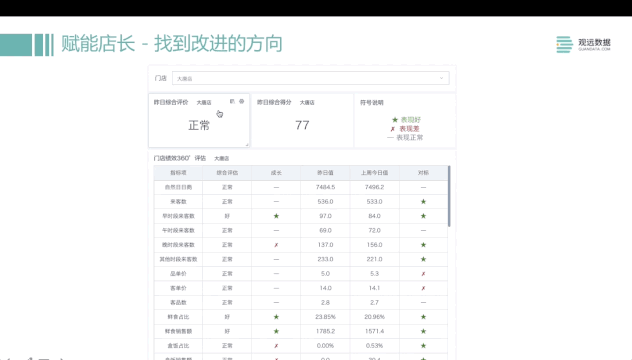This screenshot has height=360, width=632.
Task: Click the red 成长 cross in 晚时段来客数 row
Action: coord(276,245)
